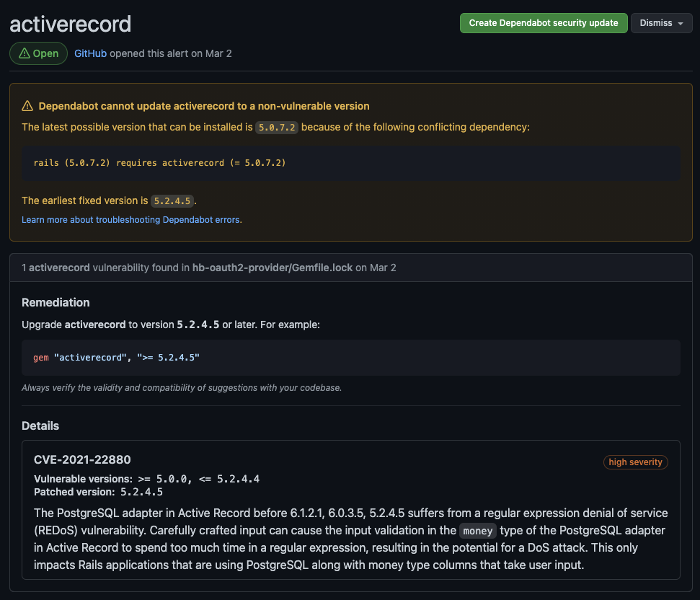
Task: Select the CVE-2021-22880 heading
Action: coord(81,459)
